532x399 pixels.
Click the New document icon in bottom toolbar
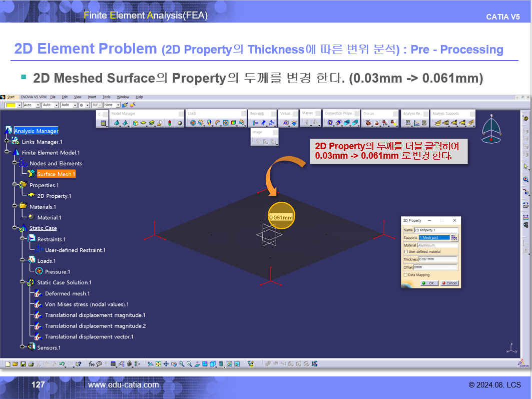[x=8, y=364]
